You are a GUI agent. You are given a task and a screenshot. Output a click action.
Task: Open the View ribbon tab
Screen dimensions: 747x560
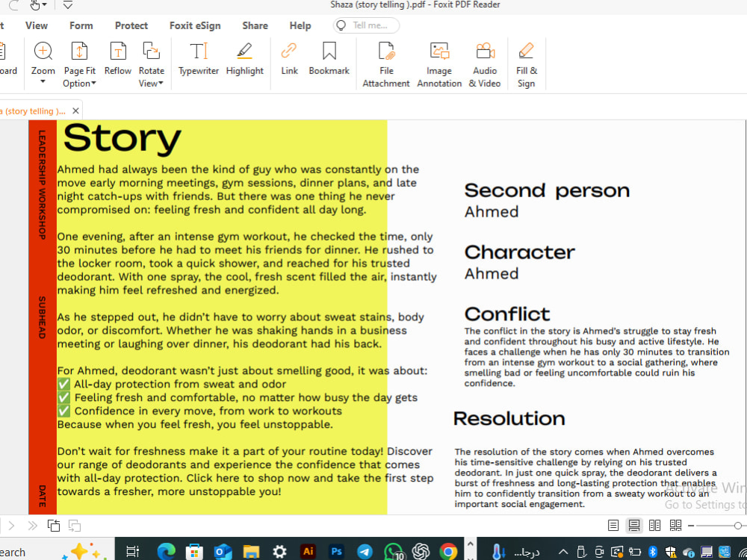click(x=36, y=25)
